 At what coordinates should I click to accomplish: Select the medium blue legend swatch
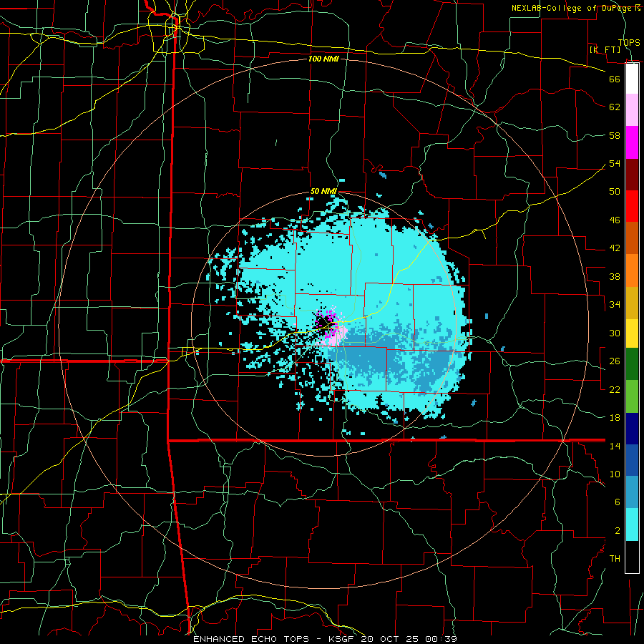coord(632,460)
